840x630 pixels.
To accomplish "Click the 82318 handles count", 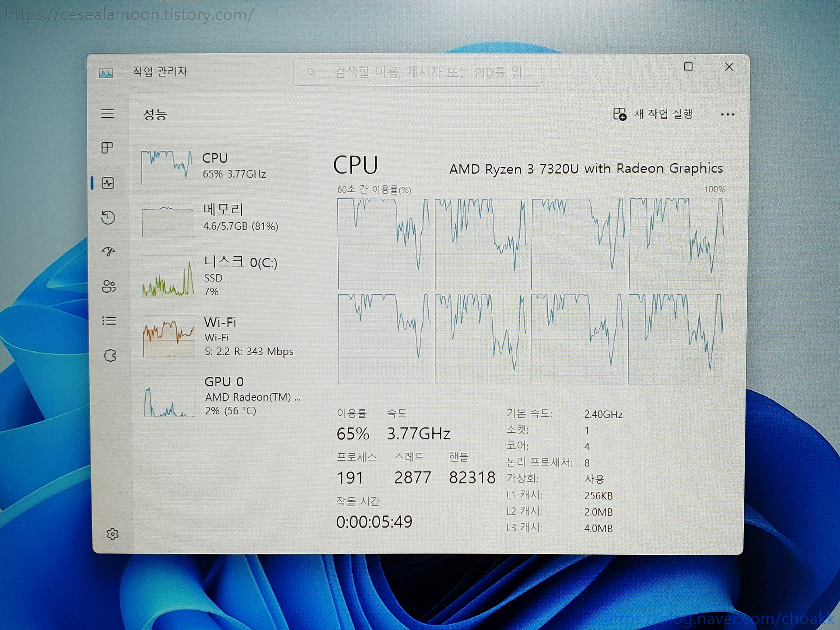I will coord(472,477).
